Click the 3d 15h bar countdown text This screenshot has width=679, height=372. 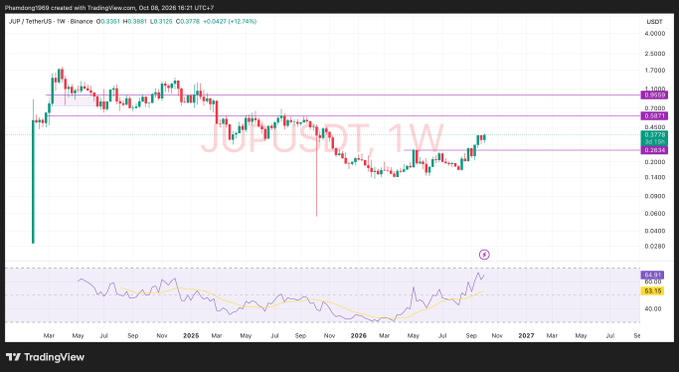pos(654,142)
